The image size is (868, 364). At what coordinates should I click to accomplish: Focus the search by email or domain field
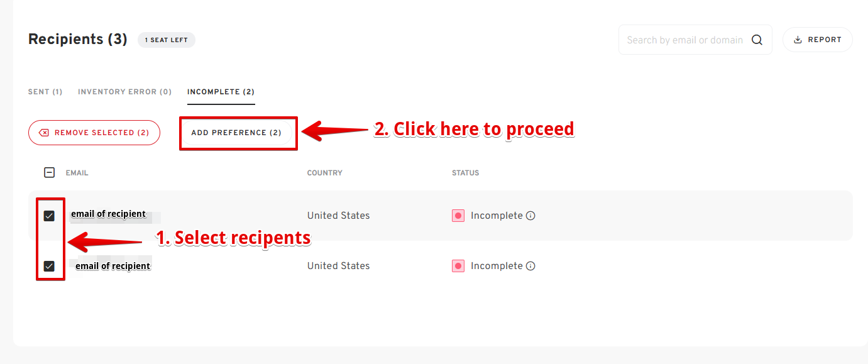pyautogui.click(x=685, y=40)
